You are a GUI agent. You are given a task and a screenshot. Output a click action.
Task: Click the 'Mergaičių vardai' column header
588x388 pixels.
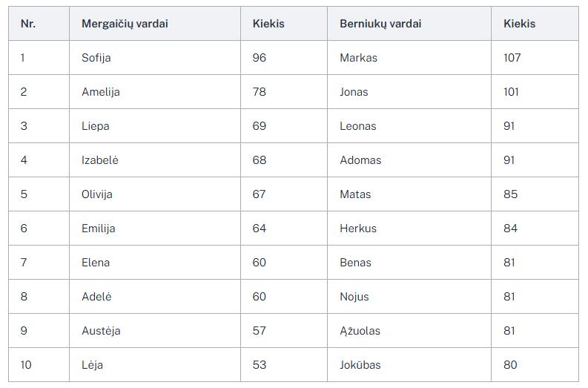point(125,24)
